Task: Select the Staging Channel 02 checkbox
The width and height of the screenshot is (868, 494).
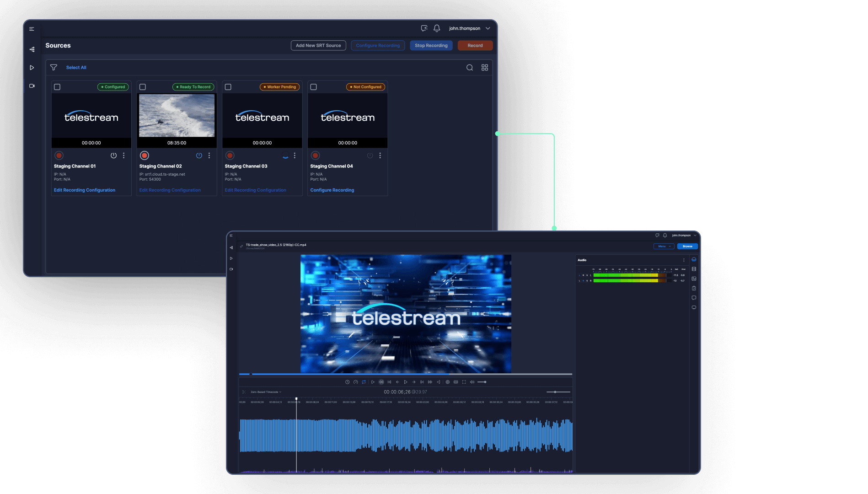Action: 143,87
